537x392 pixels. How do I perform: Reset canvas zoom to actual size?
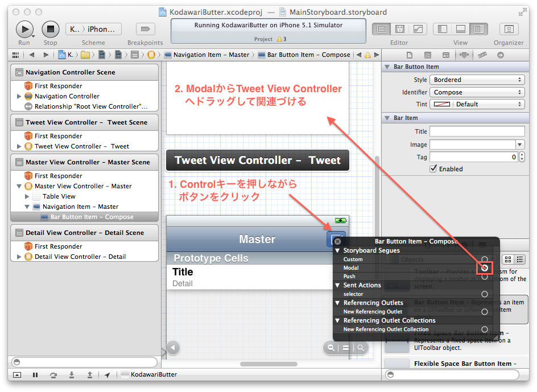click(x=345, y=348)
